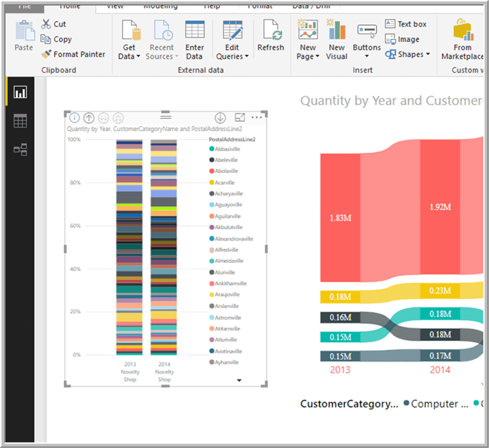This screenshot has height=448, width=489.
Task: Expand the Edit Queries dropdown arrow
Action: pos(247,57)
